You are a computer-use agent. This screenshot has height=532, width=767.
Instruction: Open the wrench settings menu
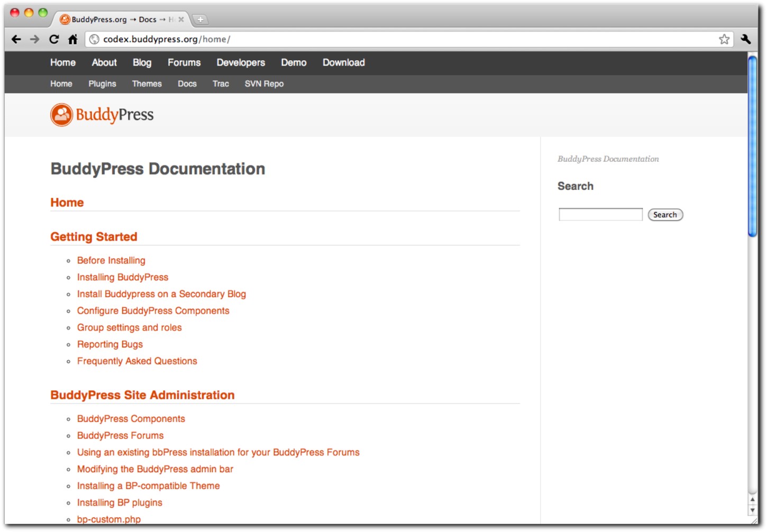coord(746,39)
